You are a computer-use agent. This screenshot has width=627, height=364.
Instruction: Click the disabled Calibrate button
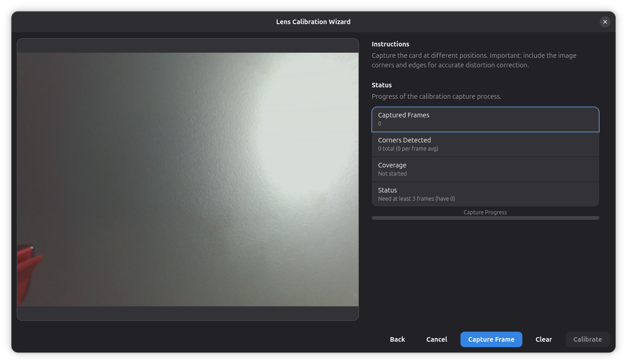pos(587,339)
